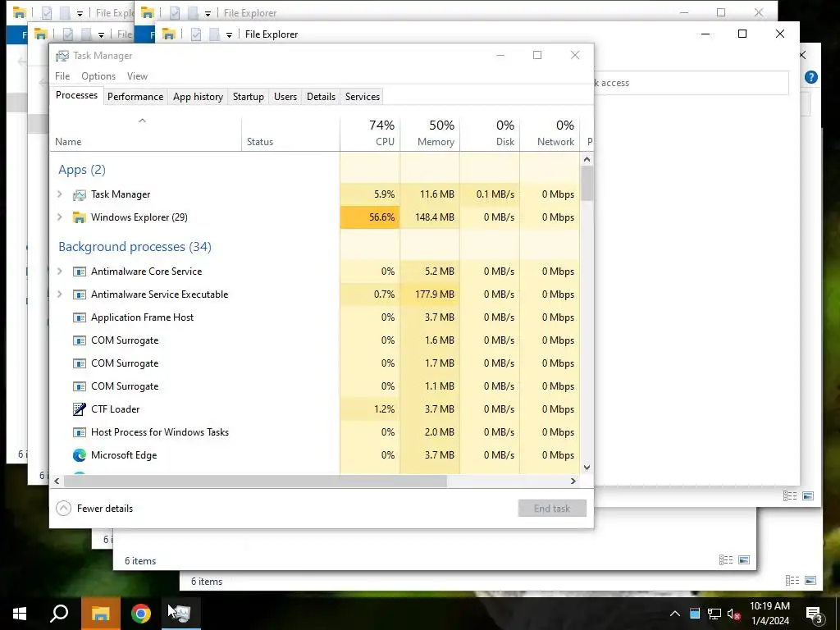Click the Antimalware Core Service icon
The image size is (840, 630).
80,272
